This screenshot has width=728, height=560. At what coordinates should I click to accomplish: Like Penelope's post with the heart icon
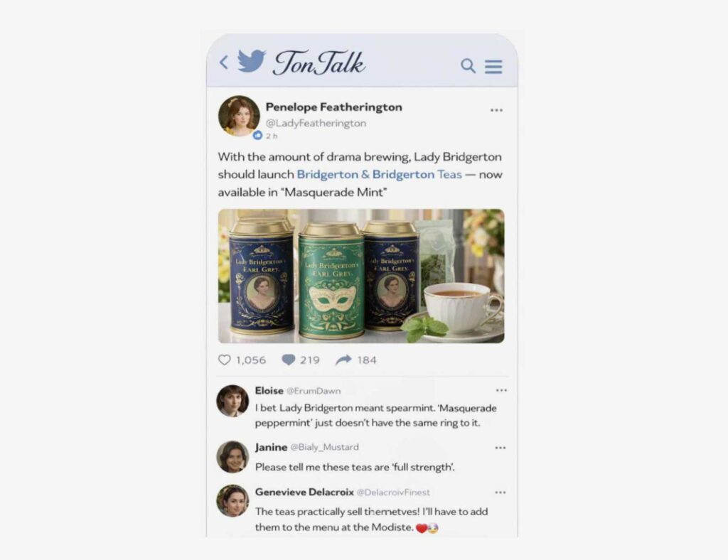click(x=224, y=360)
